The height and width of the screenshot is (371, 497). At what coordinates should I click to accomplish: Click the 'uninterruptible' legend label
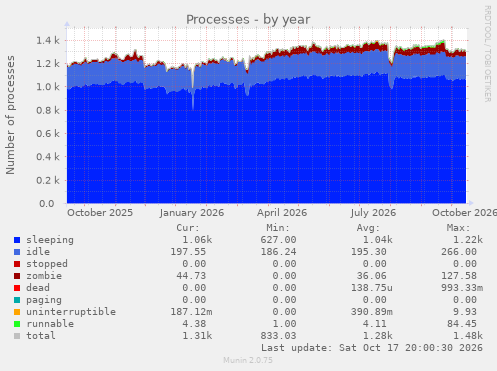click(x=71, y=312)
